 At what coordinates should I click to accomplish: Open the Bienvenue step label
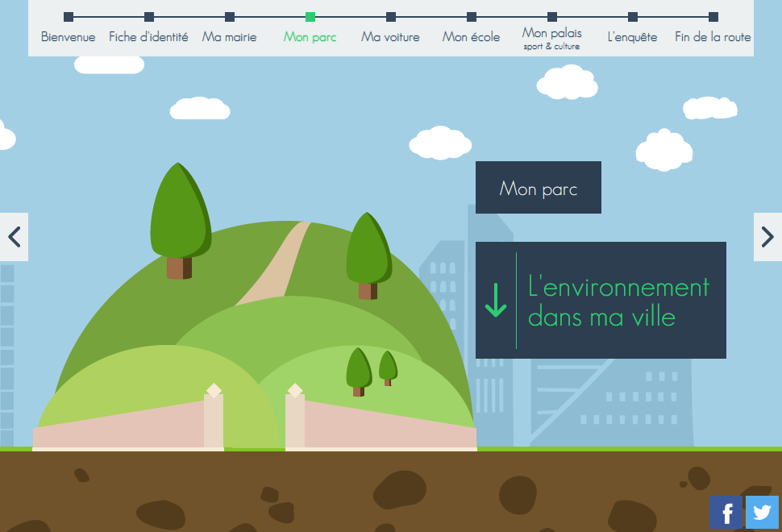tap(69, 37)
